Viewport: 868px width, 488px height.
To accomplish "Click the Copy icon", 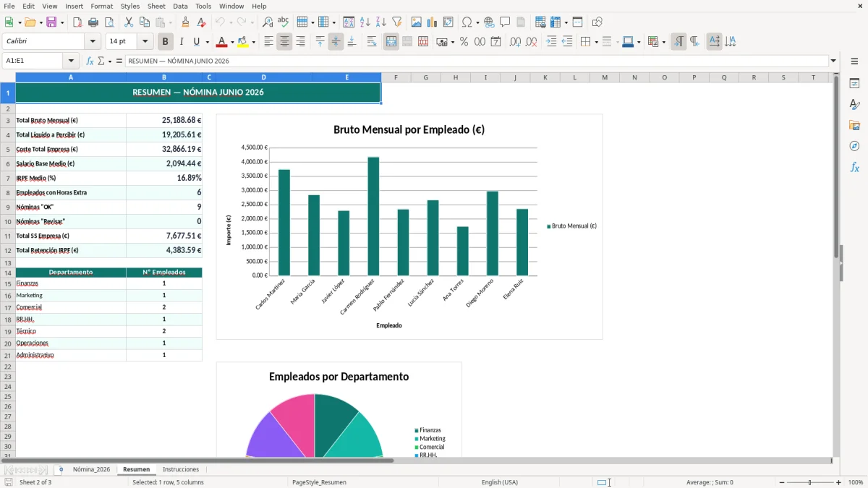I will 145,22.
